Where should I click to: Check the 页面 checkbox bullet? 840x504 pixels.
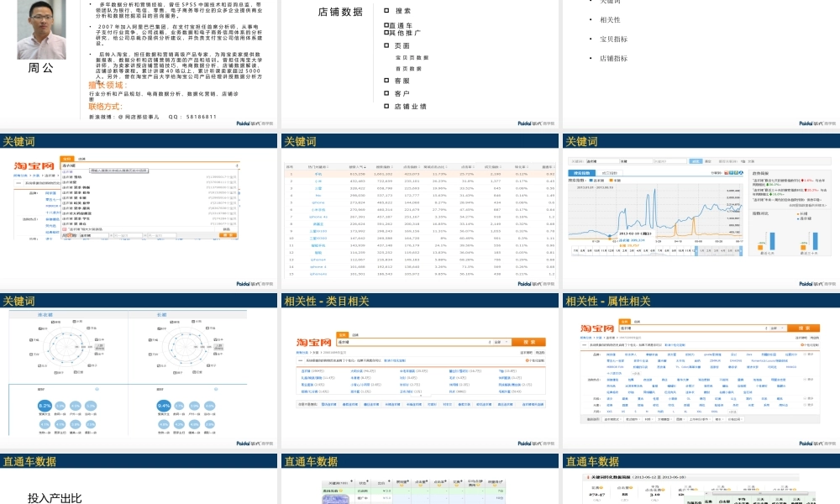pos(386,45)
